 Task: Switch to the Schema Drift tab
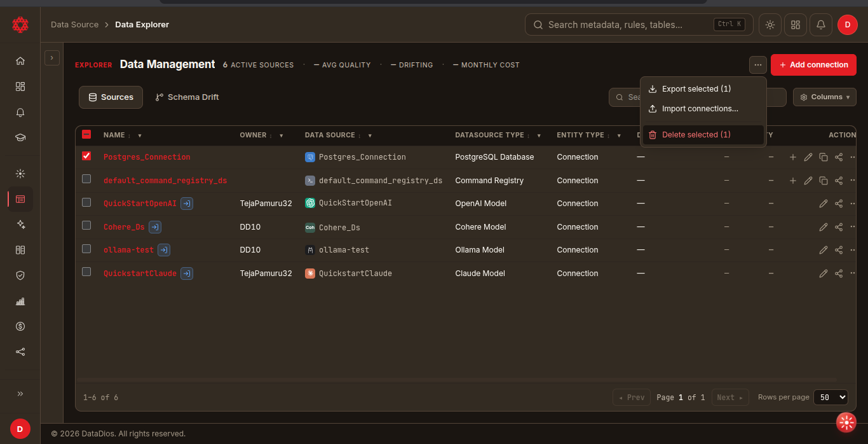187,97
